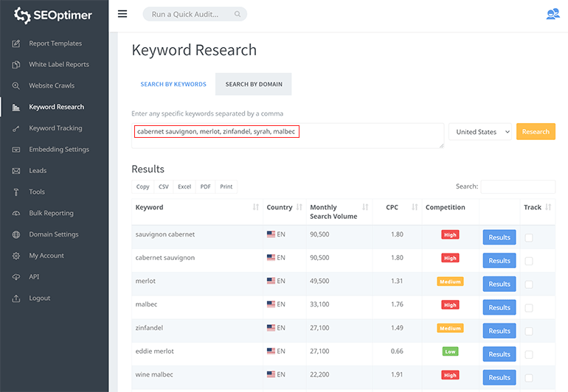Screen dimensions: 568x392
Task: Open the user account icon
Action: point(552,14)
